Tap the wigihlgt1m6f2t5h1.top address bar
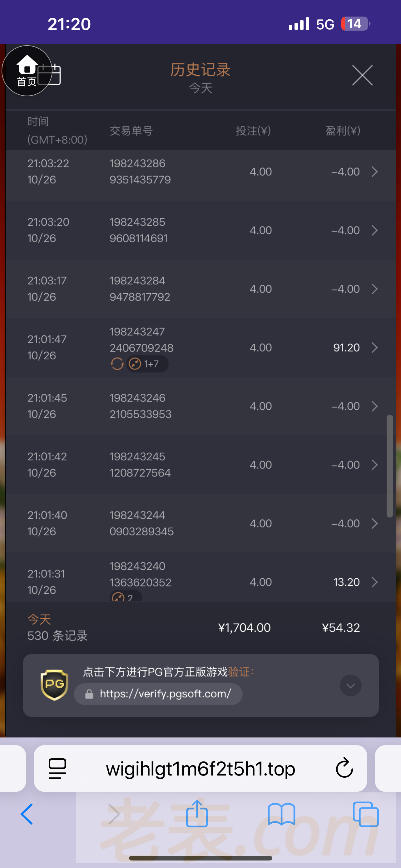The width and height of the screenshot is (401, 868). tap(200, 768)
